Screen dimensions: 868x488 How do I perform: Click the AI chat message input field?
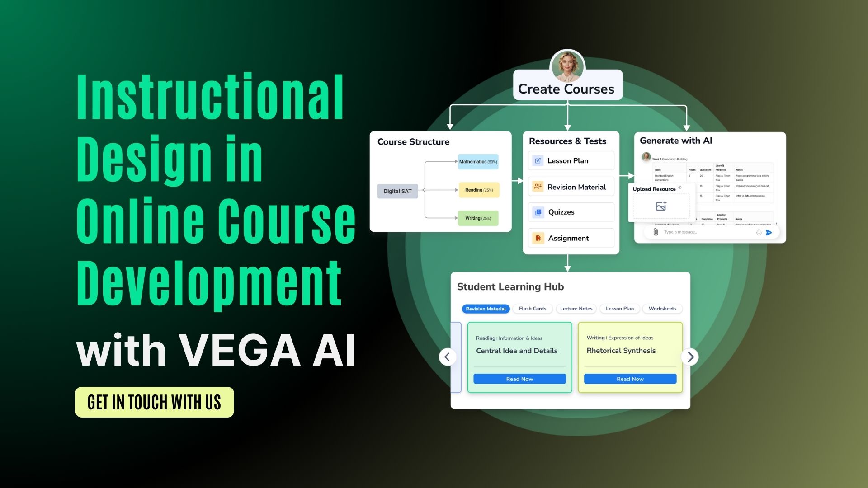click(703, 232)
